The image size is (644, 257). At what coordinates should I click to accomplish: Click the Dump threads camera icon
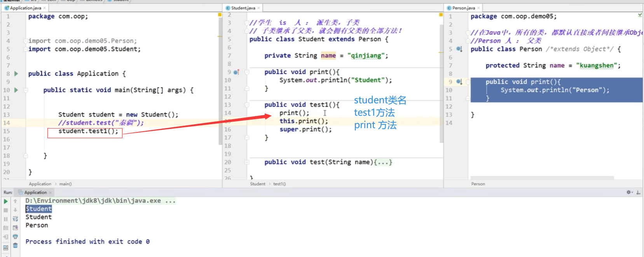click(x=5, y=228)
